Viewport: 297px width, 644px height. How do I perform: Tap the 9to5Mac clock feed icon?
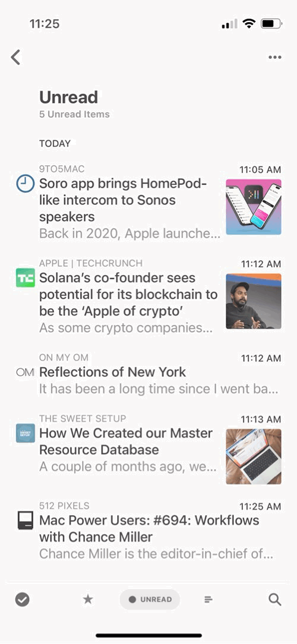click(x=25, y=183)
